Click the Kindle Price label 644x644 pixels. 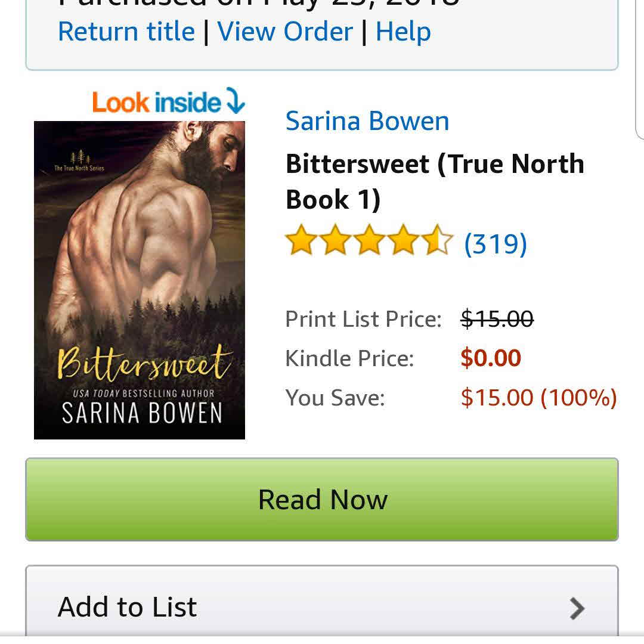[349, 358]
